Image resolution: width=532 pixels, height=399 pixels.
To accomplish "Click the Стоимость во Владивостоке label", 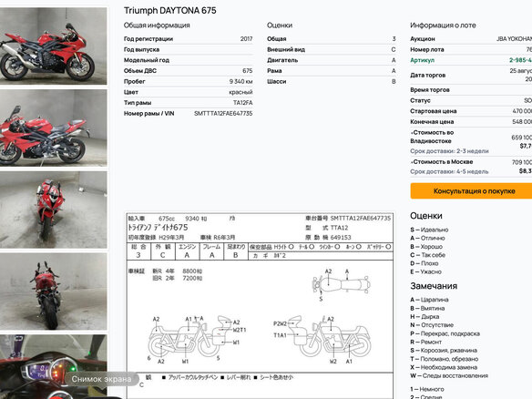I will (x=432, y=137).
